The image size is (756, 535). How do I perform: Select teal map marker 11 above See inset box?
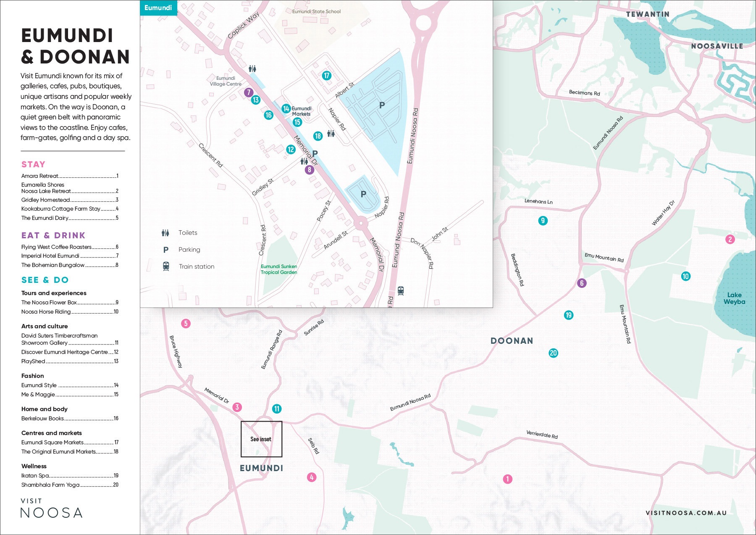pos(277,409)
